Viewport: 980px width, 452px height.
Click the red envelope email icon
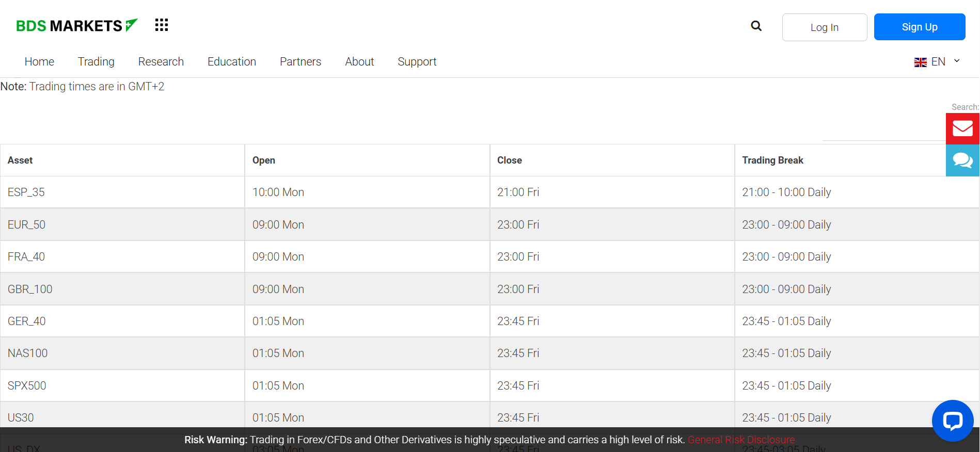962,128
